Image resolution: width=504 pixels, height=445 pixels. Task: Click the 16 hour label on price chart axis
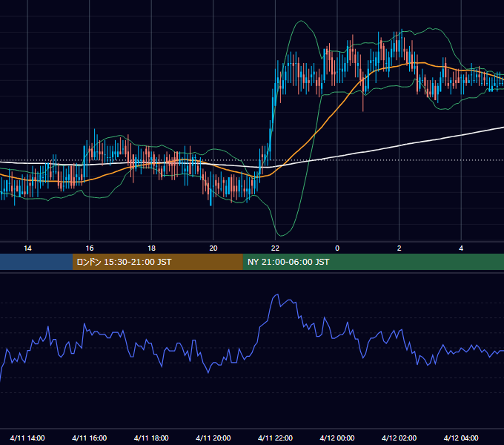tap(90, 248)
